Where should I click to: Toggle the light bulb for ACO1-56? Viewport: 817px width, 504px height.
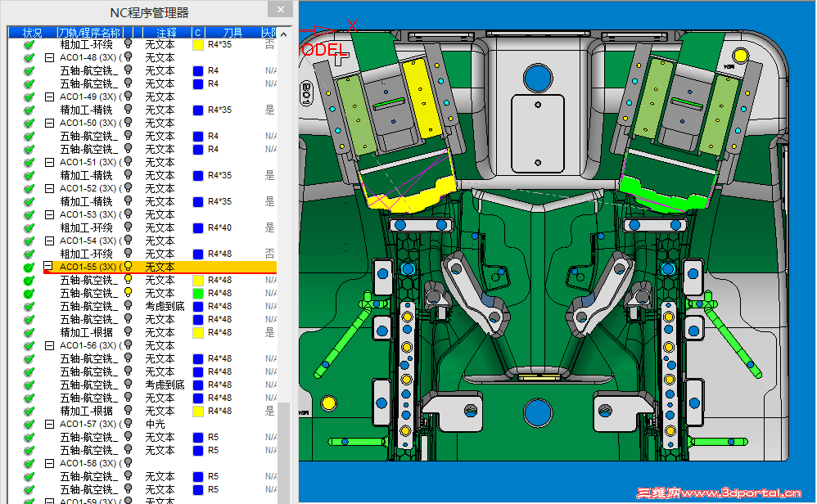point(128,345)
